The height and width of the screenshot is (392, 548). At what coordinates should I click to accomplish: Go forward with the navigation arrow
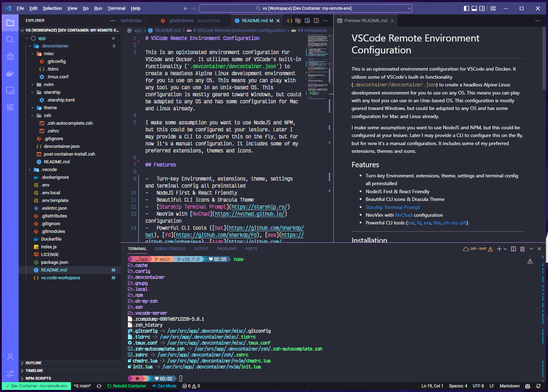point(194,8)
